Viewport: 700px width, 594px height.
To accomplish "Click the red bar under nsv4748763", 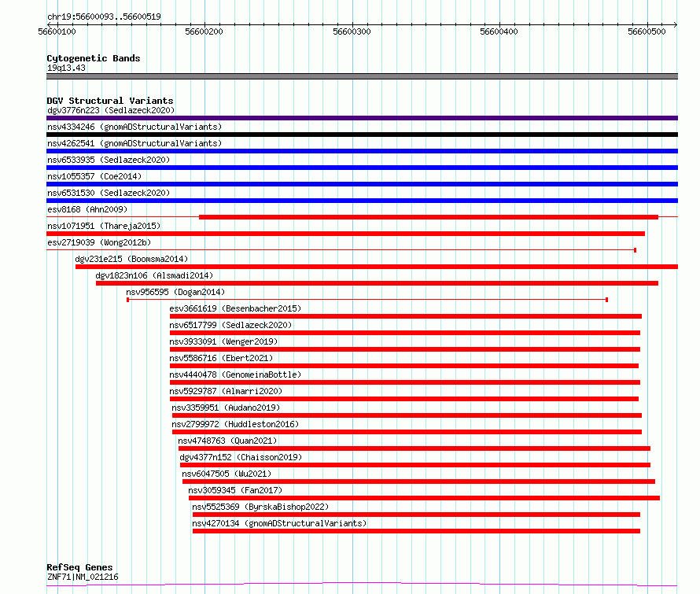I will pos(414,449).
